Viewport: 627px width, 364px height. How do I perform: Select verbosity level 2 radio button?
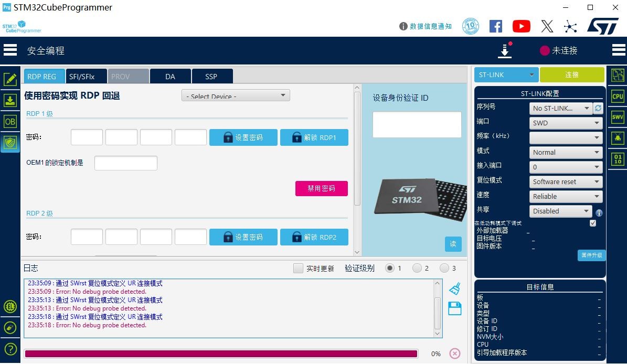(x=417, y=268)
